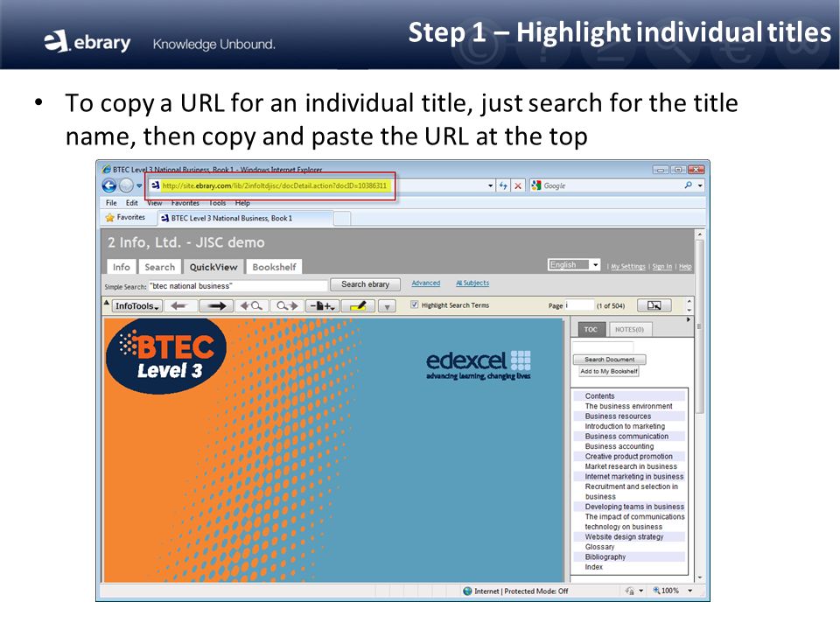Image resolution: width=840 pixels, height=630 pixels.
Task: Click the browser Forward arrow button
Action: coord(126,185)
